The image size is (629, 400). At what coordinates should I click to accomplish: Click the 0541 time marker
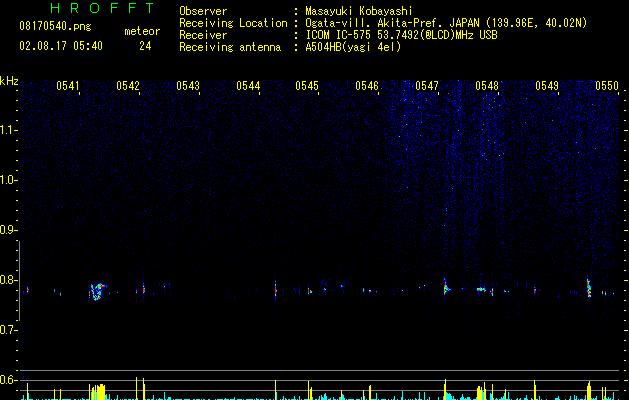pos(67,86)
